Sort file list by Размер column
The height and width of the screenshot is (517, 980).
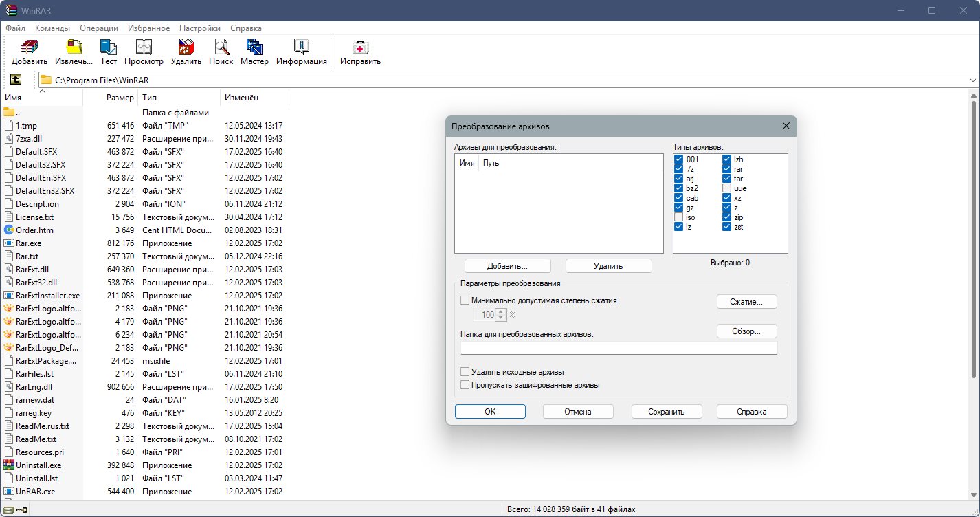[120, 98]
